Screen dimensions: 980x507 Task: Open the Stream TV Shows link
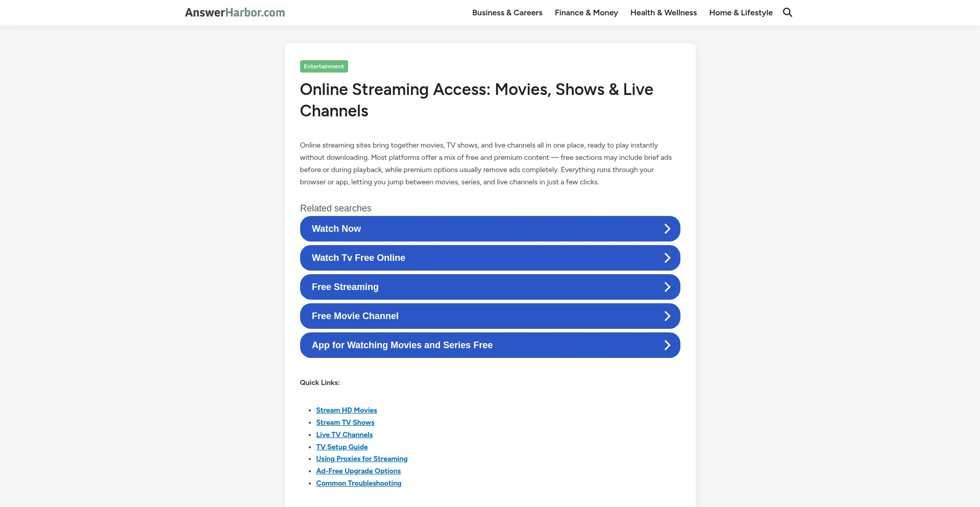tap(345, 422)
